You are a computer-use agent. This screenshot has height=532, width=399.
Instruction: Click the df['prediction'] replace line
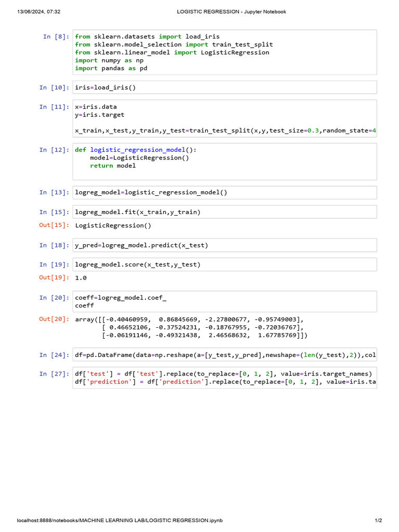click(225, 382)
